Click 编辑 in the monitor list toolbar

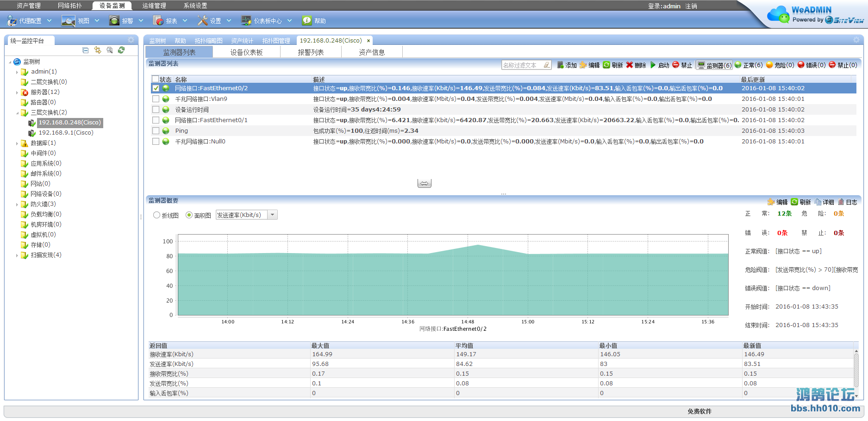pyautogui.click(x=589, y=65)
